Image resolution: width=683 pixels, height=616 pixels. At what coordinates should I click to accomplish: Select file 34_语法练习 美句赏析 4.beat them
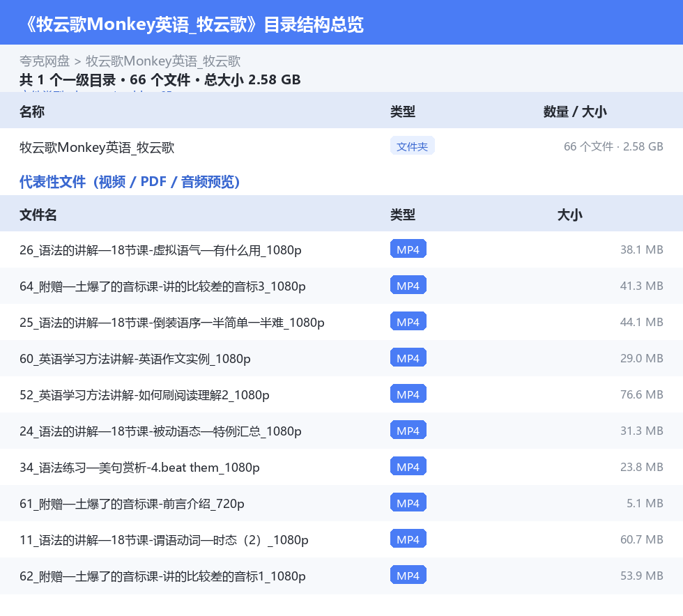[x=139, y=467]
